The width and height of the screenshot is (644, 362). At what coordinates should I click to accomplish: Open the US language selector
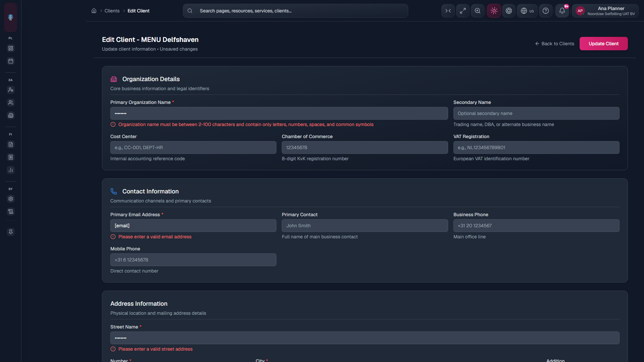click(527, 11)
